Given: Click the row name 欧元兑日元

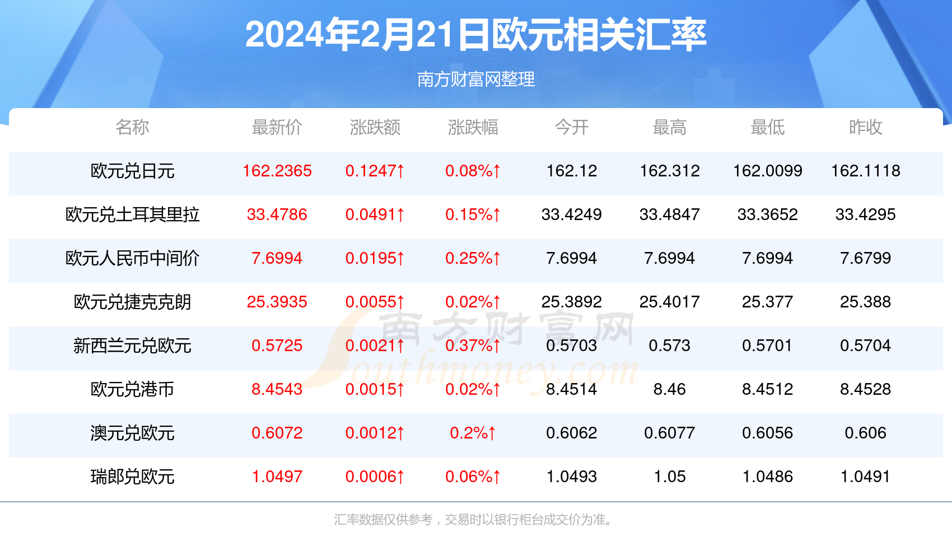Looking at the screenshot, I should (132, 171).
